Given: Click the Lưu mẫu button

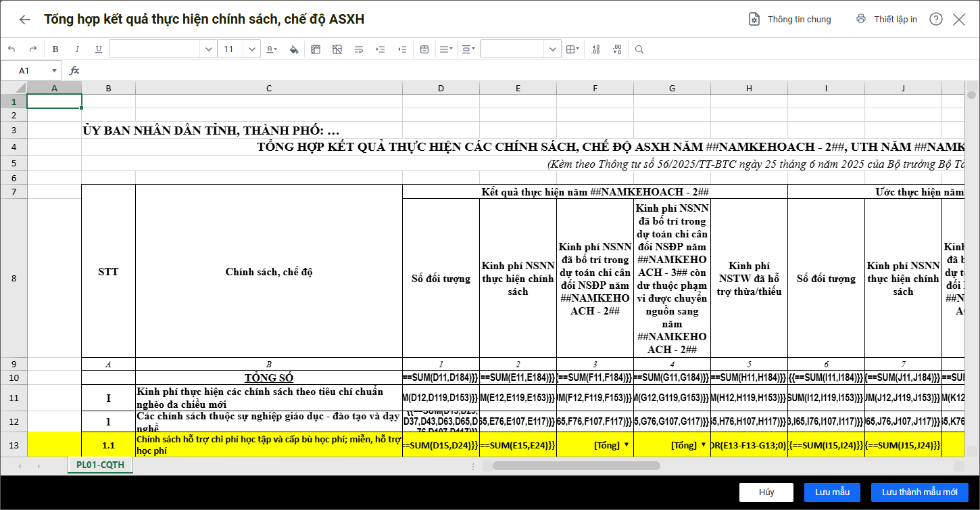Looking at the screenshot, I should pos(831,492).
